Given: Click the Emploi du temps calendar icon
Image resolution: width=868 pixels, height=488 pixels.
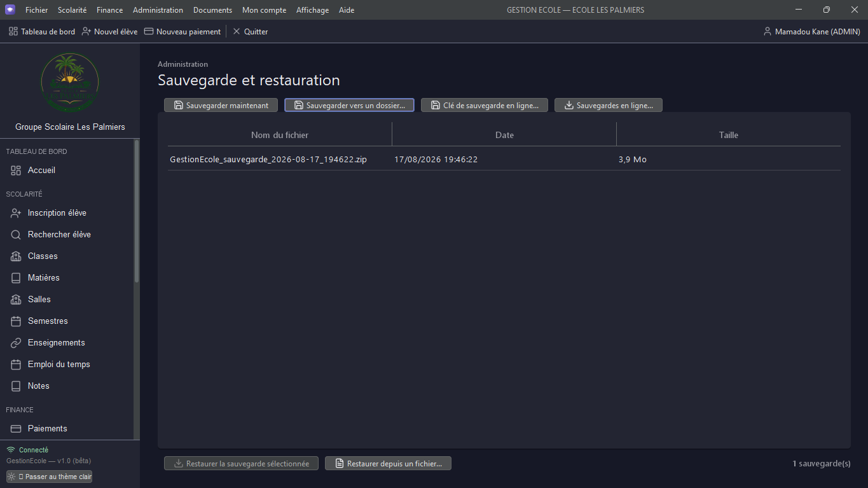Looking at the screenshot, I should click(x=16, y=365).
